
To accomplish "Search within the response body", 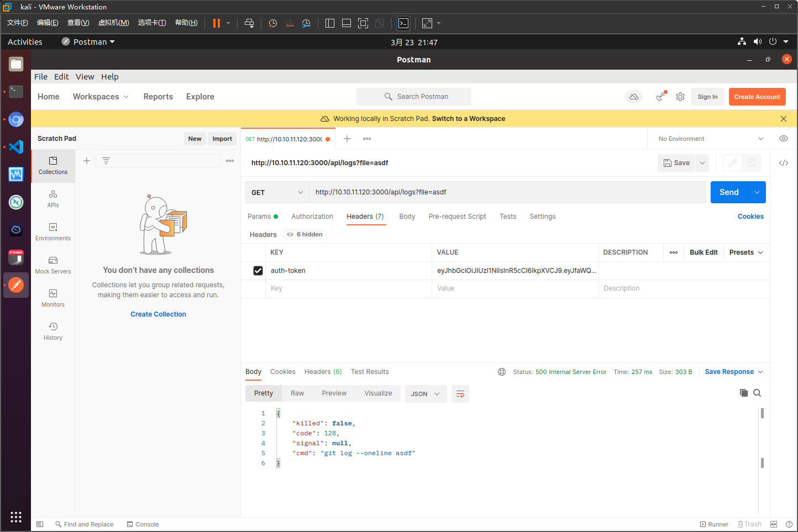I will [757, 393].
